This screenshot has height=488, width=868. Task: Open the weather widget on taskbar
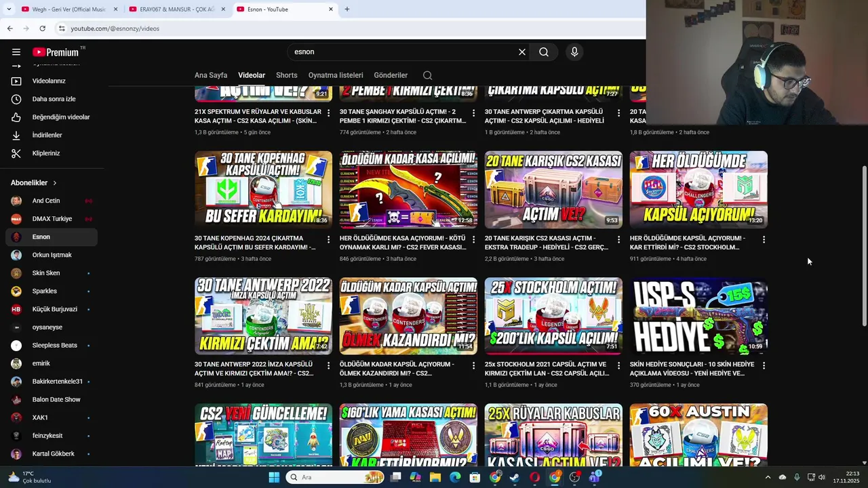(31, 477)
